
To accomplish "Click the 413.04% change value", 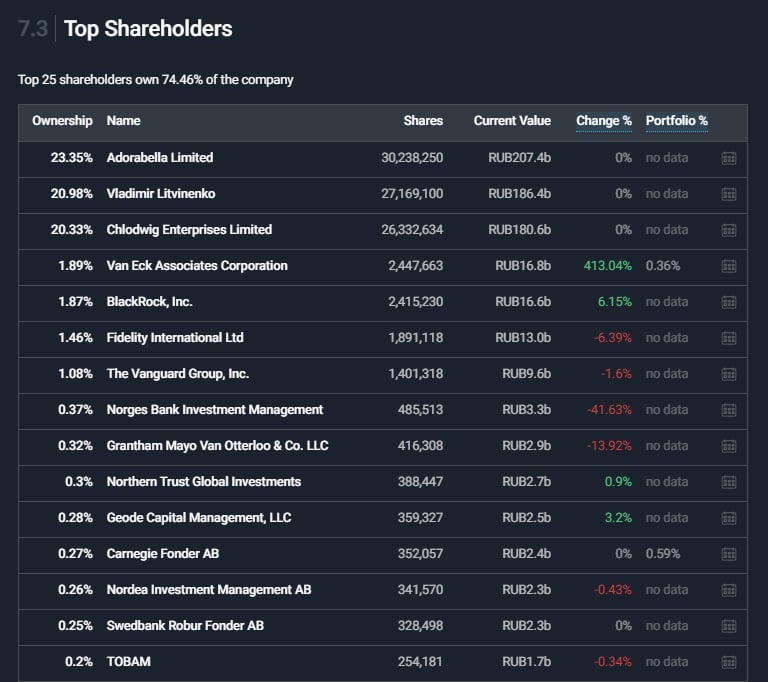I will (x=607, y=266).
